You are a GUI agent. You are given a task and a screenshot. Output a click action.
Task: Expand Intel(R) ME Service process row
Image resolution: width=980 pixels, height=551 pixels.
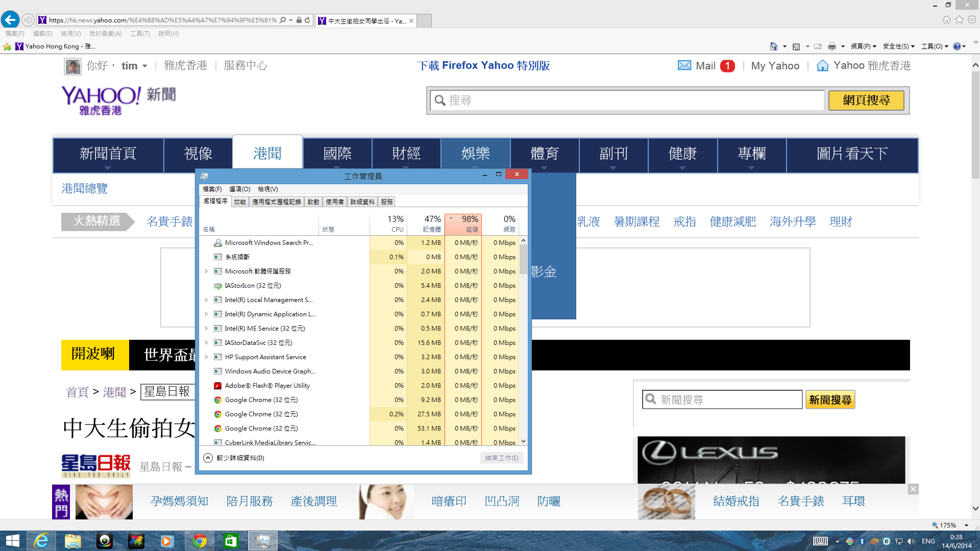[206, 329]
